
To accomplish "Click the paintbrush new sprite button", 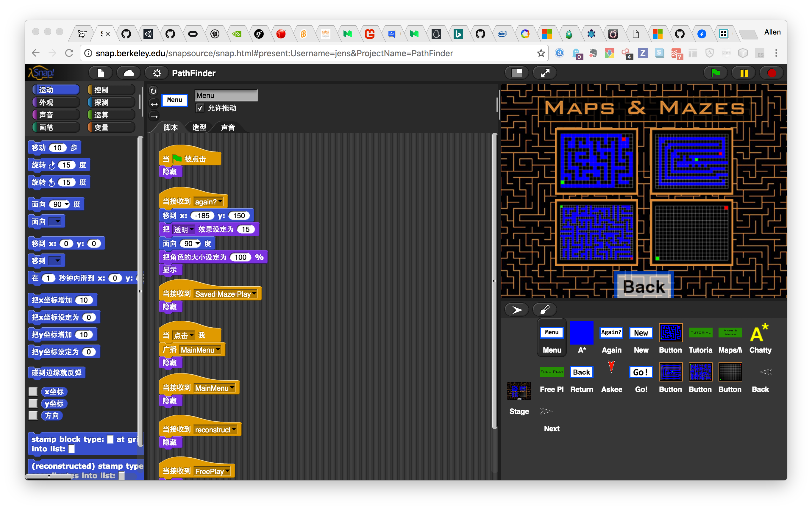I will pyautogui.click(x=545, y=309).
